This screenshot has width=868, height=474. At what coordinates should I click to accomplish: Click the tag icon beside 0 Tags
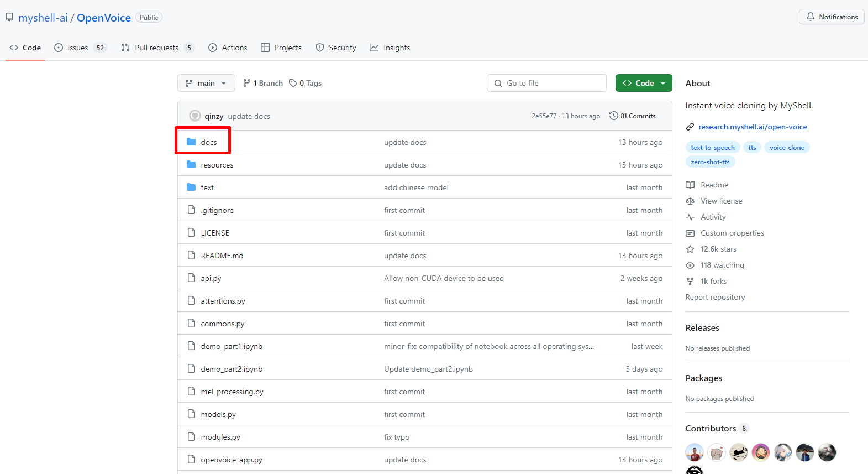pos(293,83)
